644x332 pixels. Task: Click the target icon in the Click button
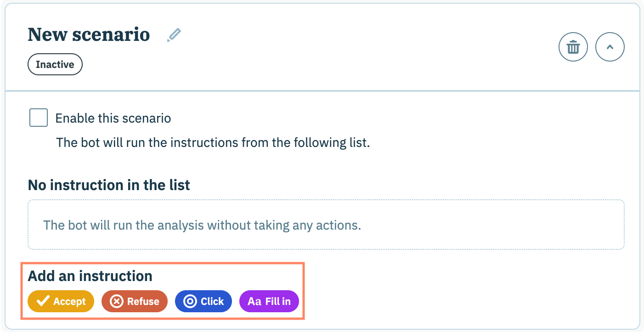pyautogui.click(x=190, y=301)
